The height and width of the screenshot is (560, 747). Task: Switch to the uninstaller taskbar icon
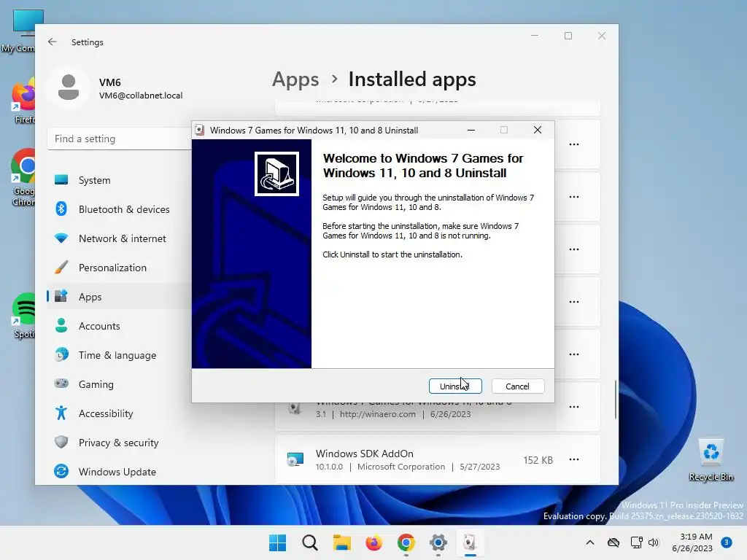[471, 542]
